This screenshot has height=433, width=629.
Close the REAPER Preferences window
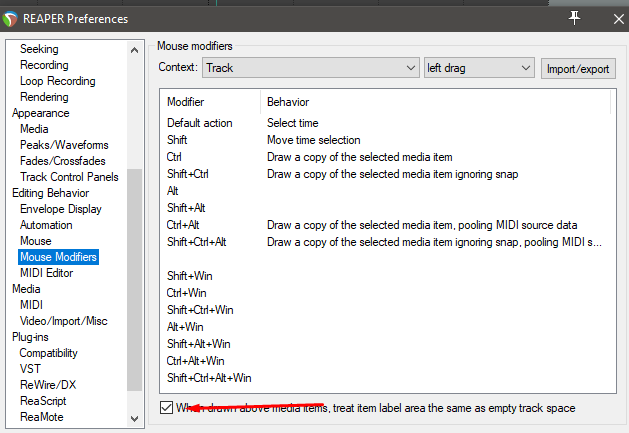[619, 18]
